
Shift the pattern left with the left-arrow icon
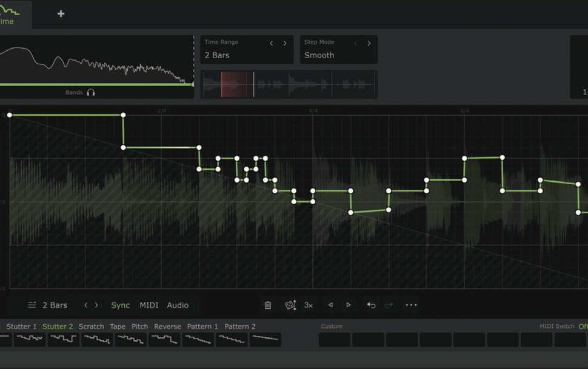click(x=330, y=305)
